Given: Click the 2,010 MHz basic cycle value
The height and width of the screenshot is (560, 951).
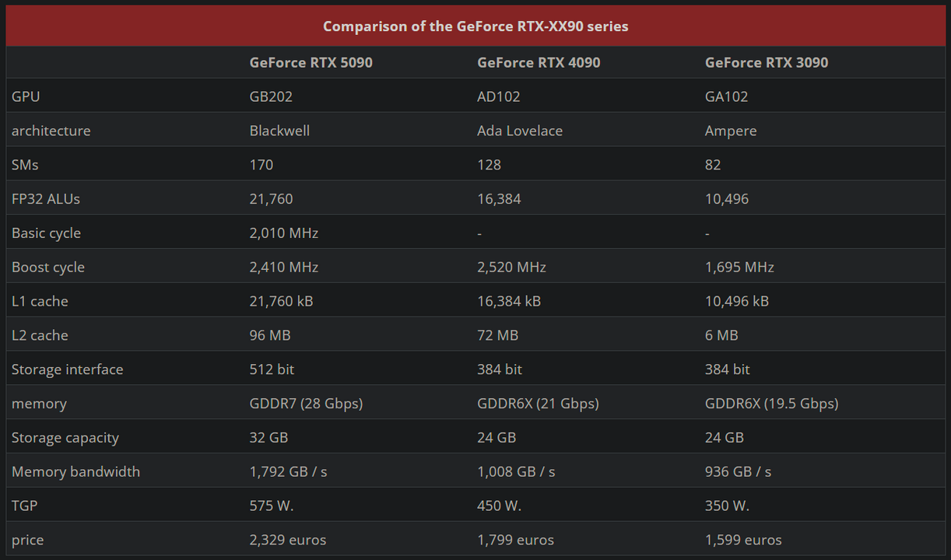Looking at the screenshot, I should [x=284, y=233].
